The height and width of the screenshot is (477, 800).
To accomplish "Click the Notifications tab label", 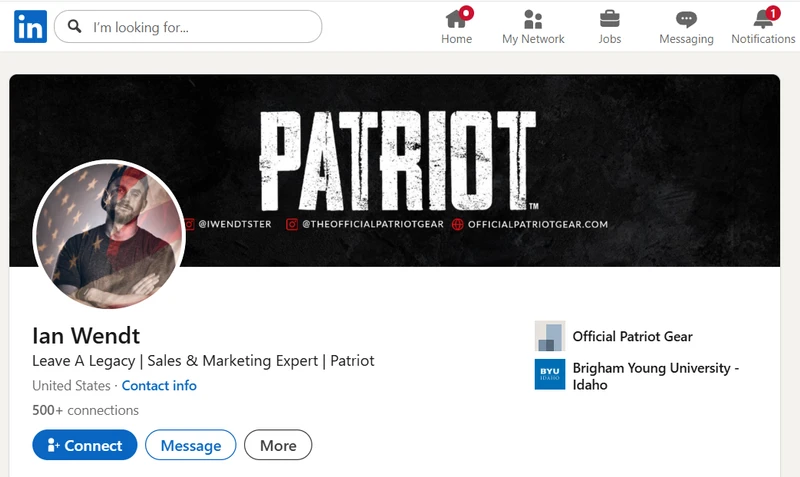I will tap(763, 39).
